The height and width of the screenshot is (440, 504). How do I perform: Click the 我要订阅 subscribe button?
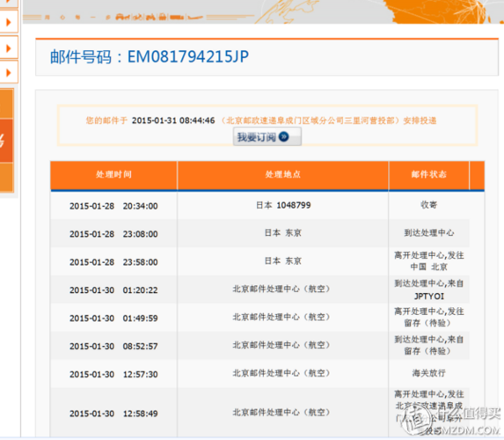pos(267,136)
